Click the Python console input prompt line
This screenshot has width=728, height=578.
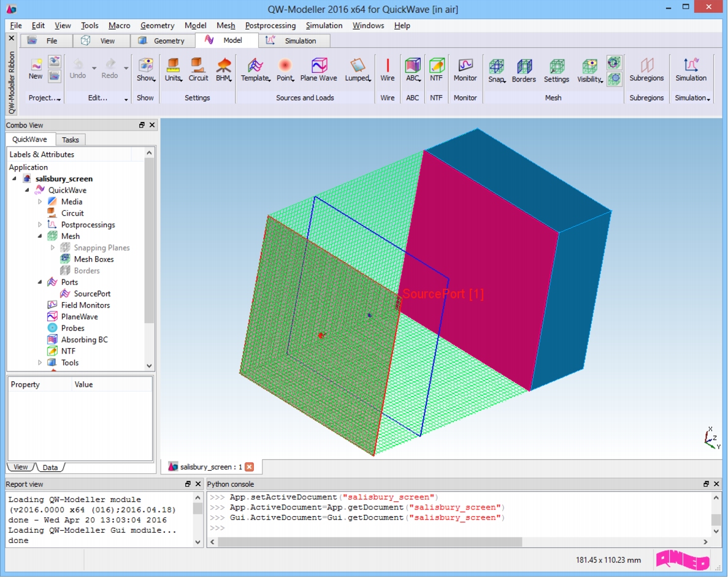[459, 528]
